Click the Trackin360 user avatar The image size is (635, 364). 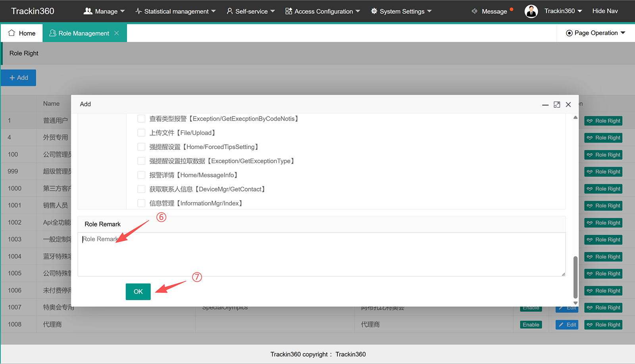pos(531,11)
